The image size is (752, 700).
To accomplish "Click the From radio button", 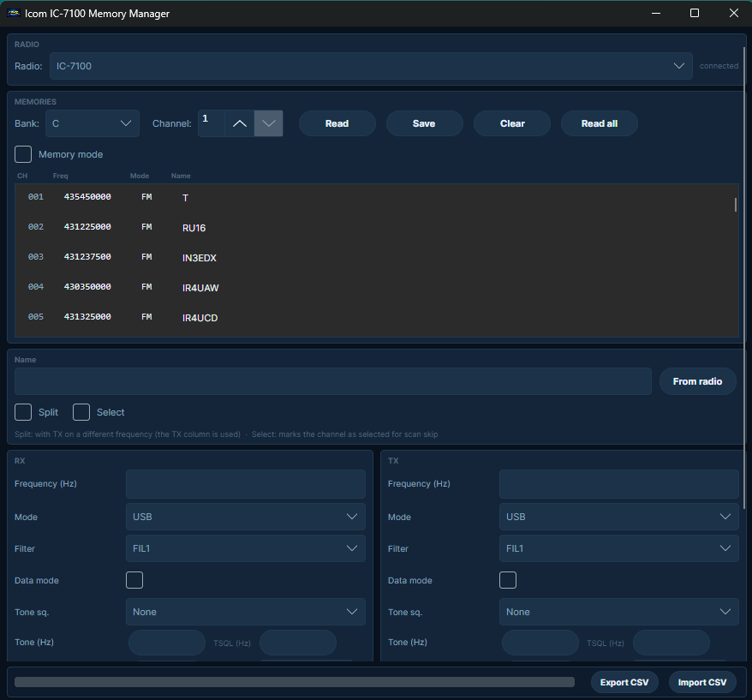I will tap(697, 381).
